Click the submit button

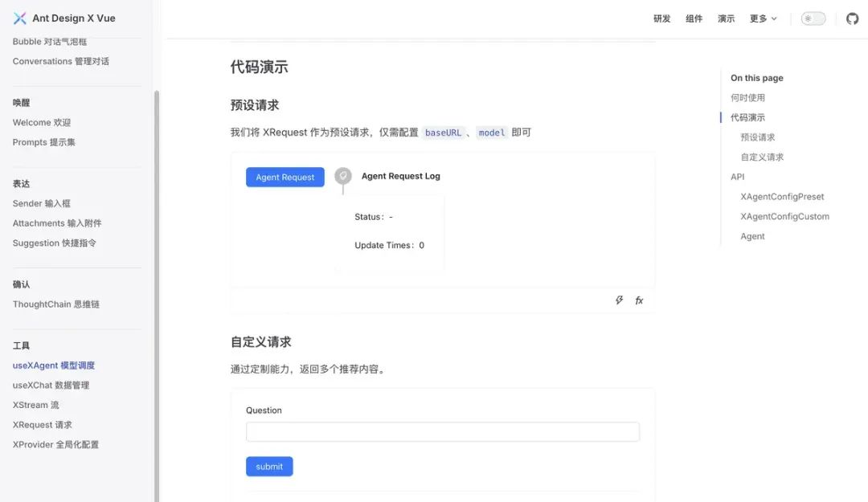point(269,467)
